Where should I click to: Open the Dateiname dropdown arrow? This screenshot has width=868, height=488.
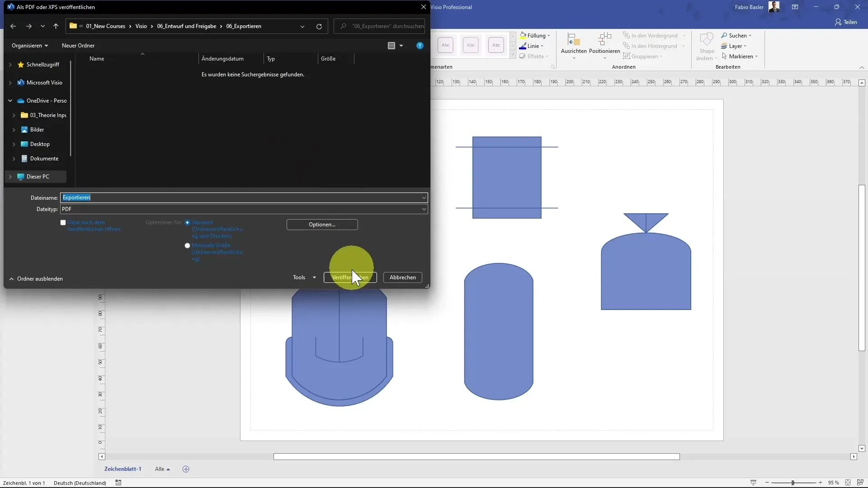424,197
